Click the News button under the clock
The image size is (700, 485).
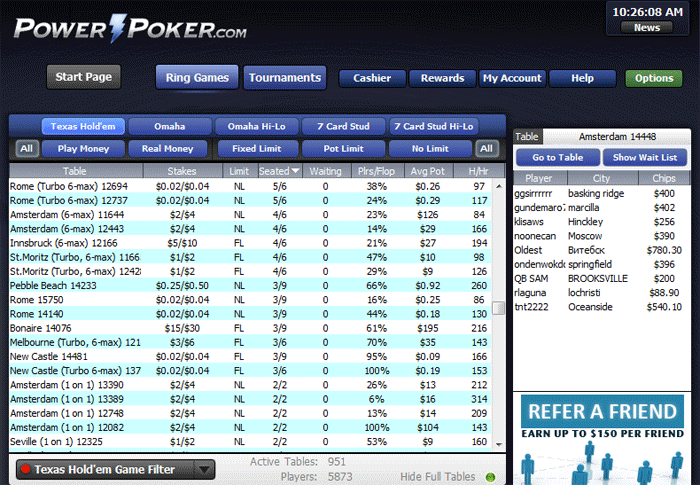pos(647,28)
